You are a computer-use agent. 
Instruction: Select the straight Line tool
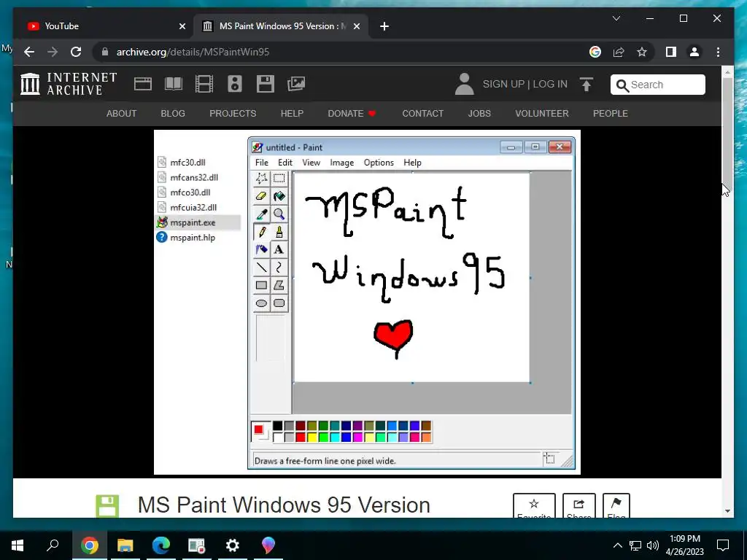pyautogui.click(x=262, y=267)
